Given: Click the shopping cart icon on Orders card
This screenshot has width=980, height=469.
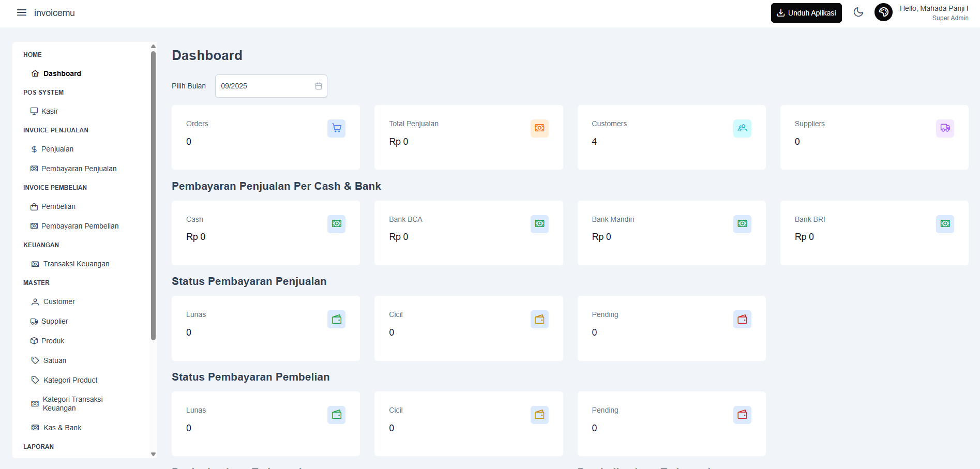Looking at the screenshot, I should [x=336, y=128].
